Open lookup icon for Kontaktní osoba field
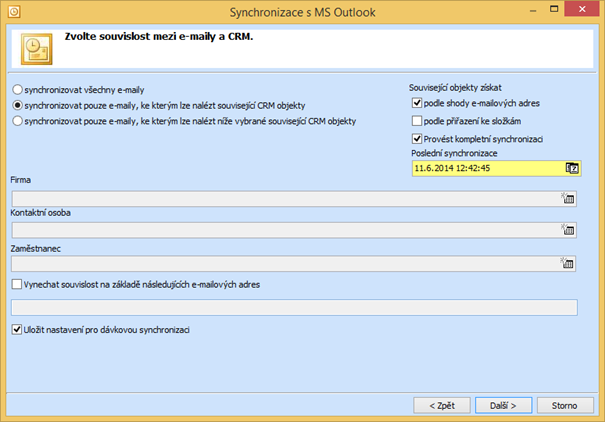This screenshot has width=605, height=422. pyautogui.click(x=568, y=230)
